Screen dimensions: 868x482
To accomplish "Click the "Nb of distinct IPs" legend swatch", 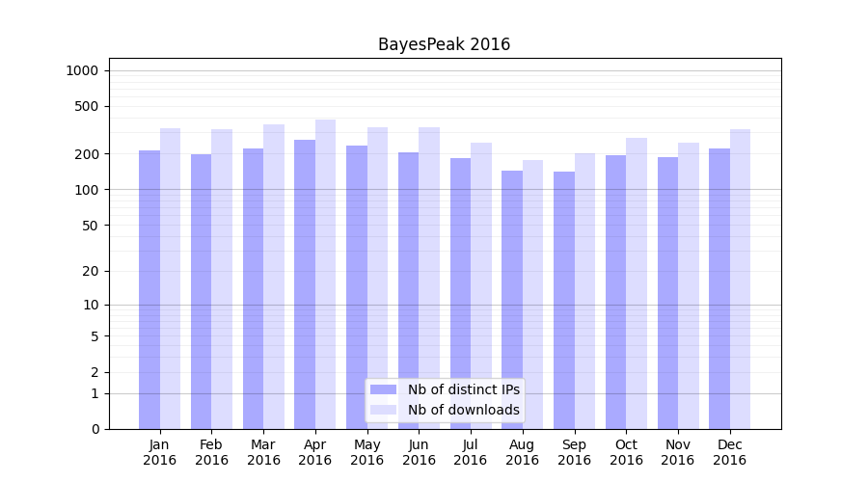I will pos(384,389).
